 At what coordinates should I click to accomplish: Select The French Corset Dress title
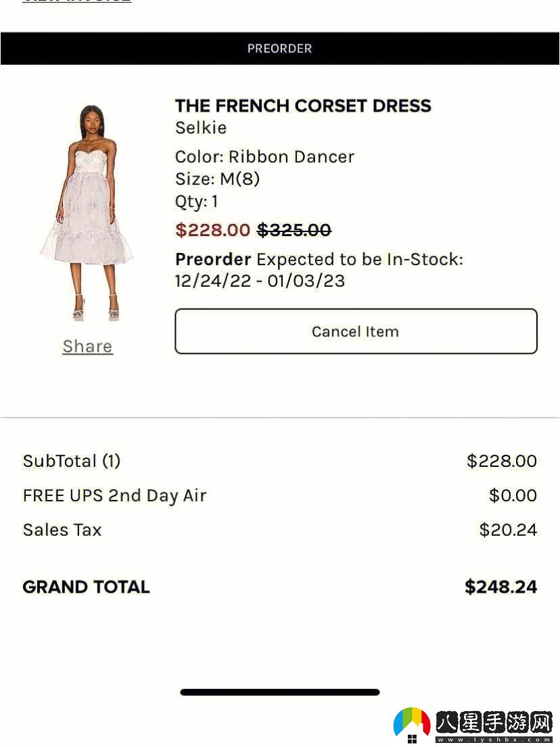[x=303, y=106]
